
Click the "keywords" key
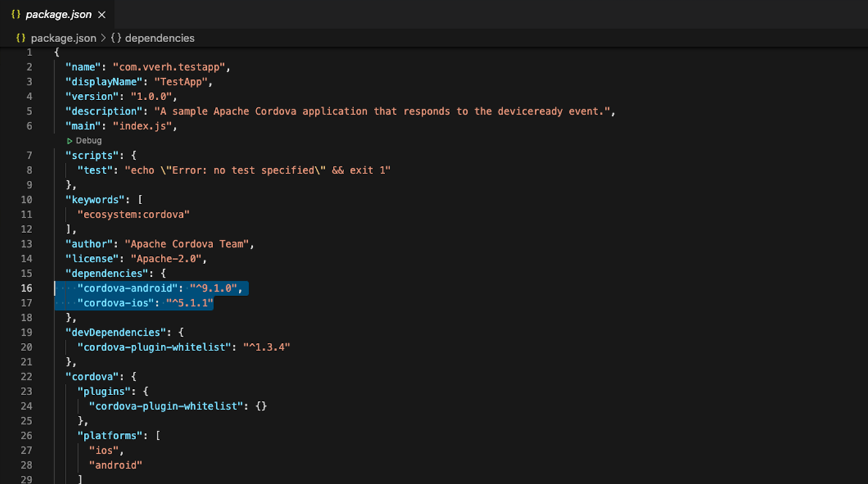click(x=95, y=199)
